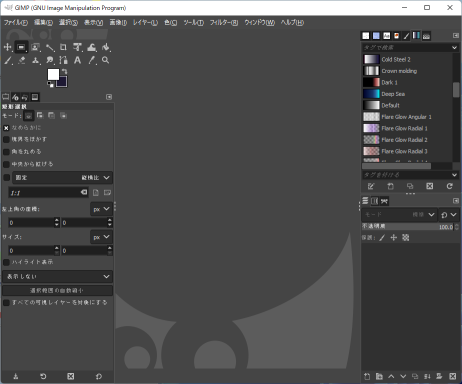This screenshot has height=384, width=462.
Task: Lock alpha channel checkerboard icon
Action: pyautogui.click(x=406, y=238)
